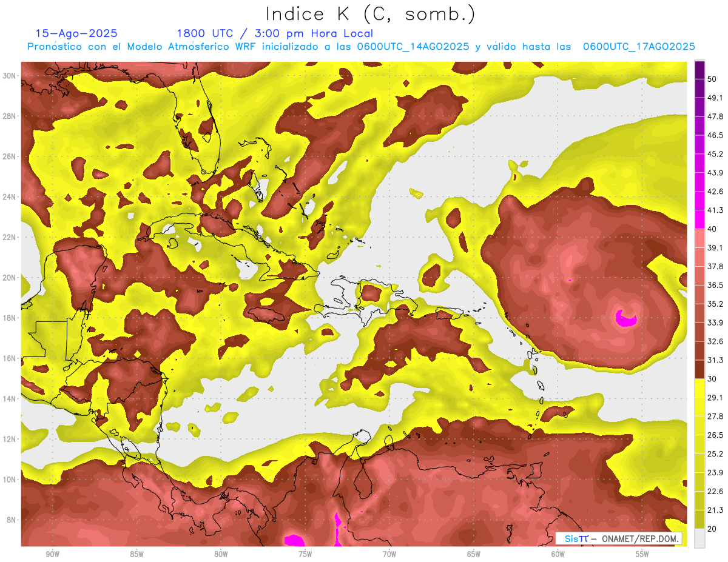Click the '46.5' value on the color scale

coord(715,135)
